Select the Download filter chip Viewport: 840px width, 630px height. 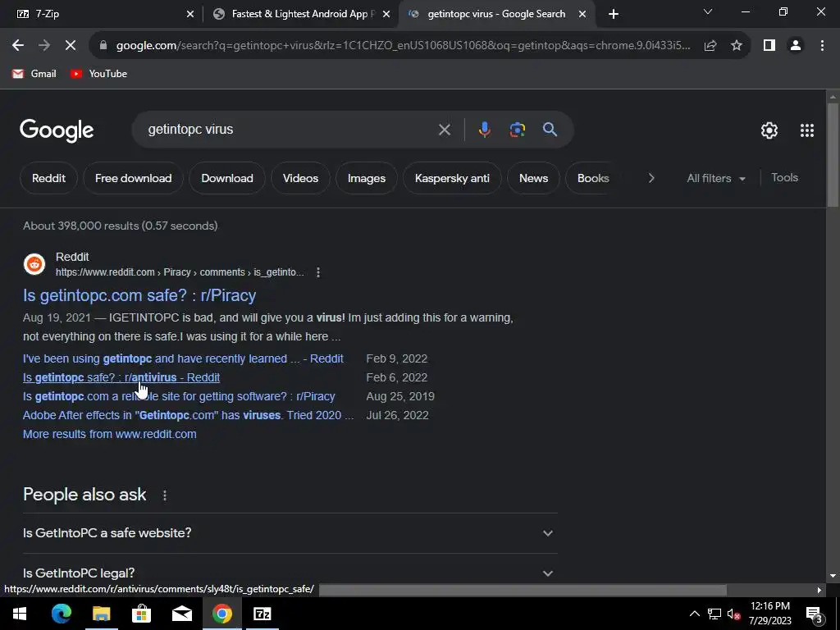tap(227, 178)
